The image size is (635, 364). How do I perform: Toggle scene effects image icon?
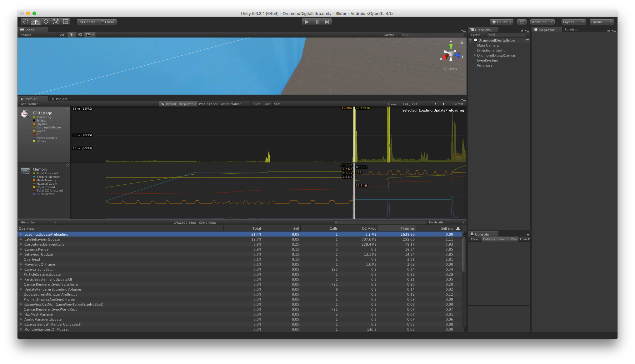pos(88,35)
